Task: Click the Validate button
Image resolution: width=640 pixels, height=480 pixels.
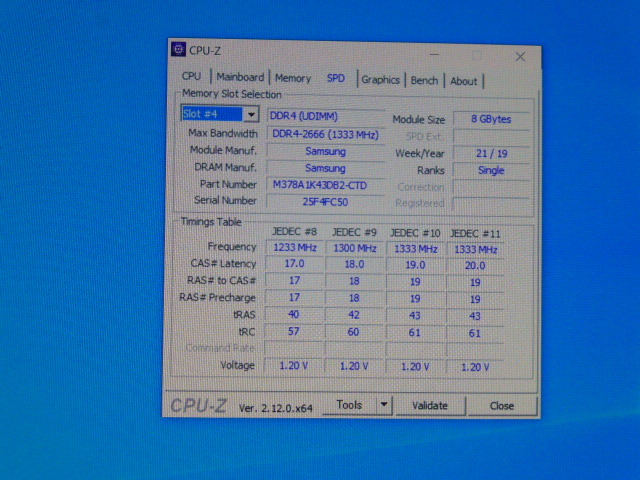Action: tap(430, 406)
